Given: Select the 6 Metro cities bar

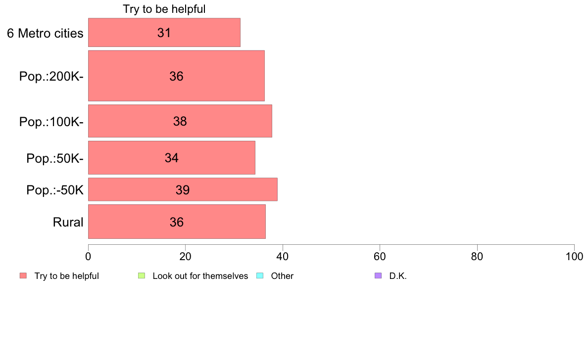Looking at the screenshot, I should click(164, 33).
